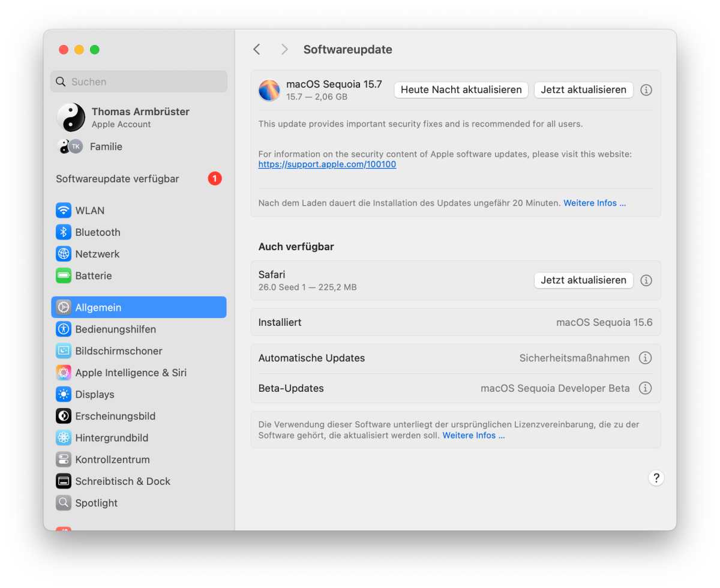Open info icon for Safari update

point(646,280)
